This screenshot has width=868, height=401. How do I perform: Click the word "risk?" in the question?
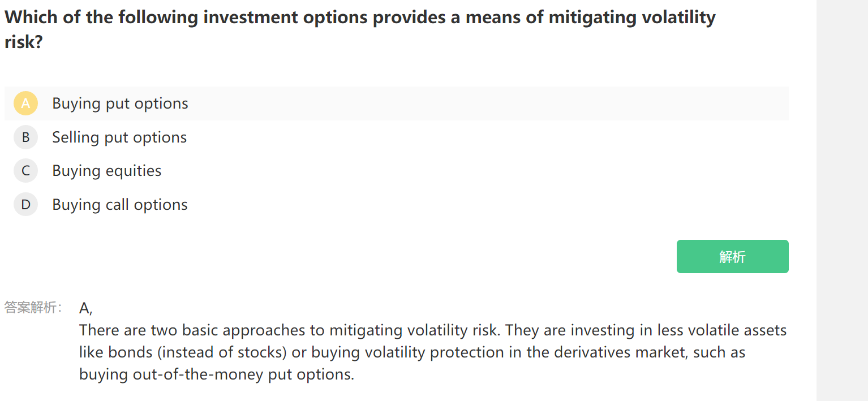(24, 42)
